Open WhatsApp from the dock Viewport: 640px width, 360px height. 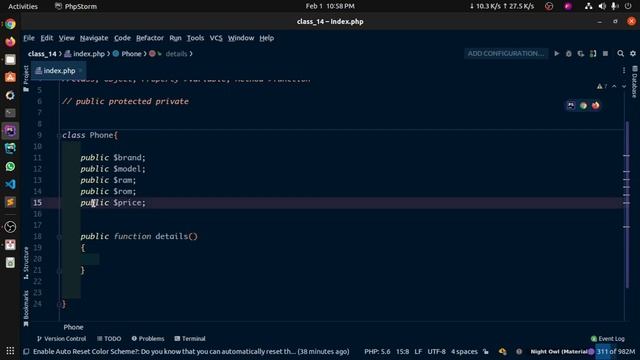10,166
